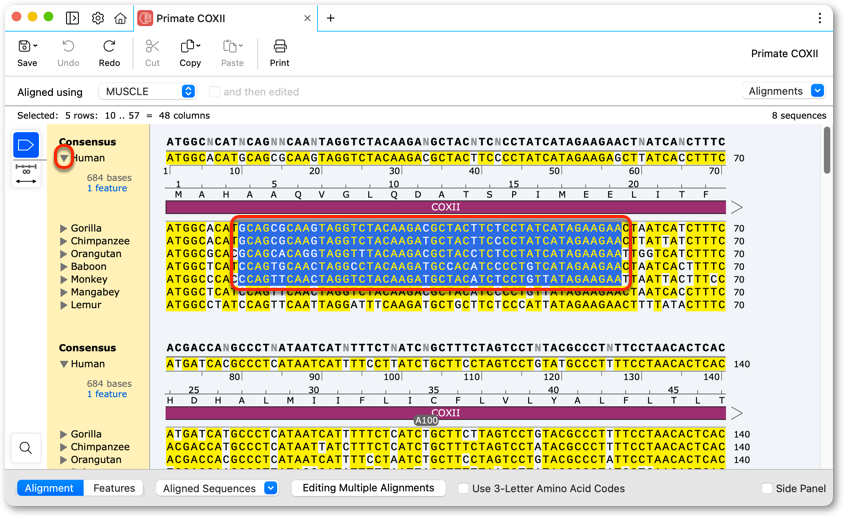Open the '1 feature' link under Human

(107, 188)
